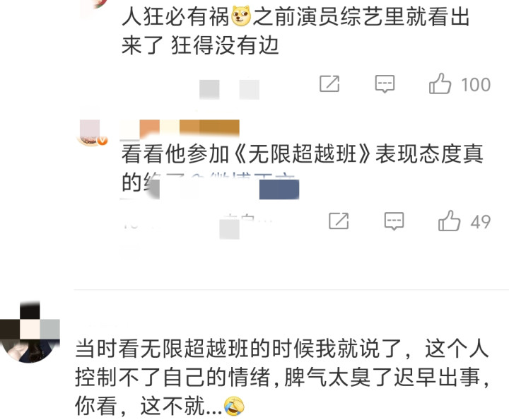Repost the comment with 100 likes
509x420 pixels.
tap(329, 83)
